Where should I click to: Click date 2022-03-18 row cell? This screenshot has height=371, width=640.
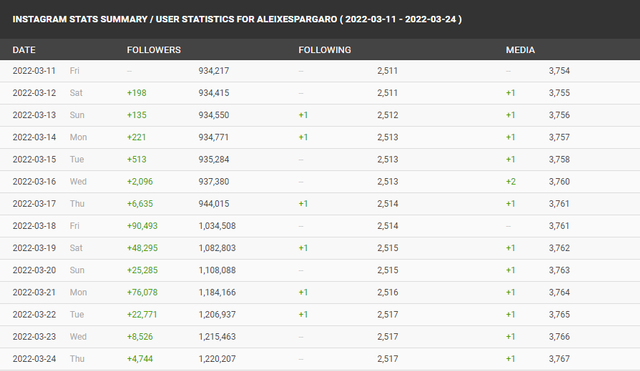click(x=34, y=226)
